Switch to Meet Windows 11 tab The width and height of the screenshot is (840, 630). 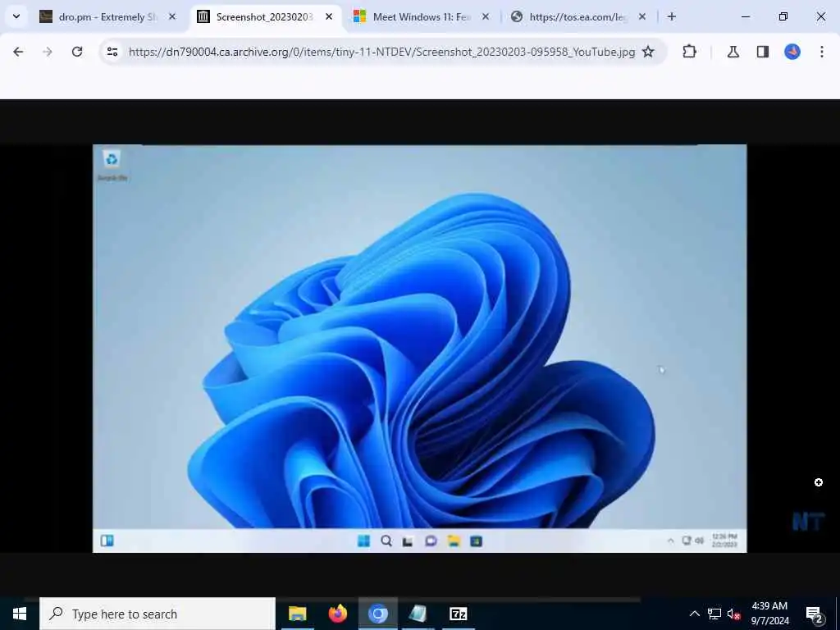tap(421, 16)
